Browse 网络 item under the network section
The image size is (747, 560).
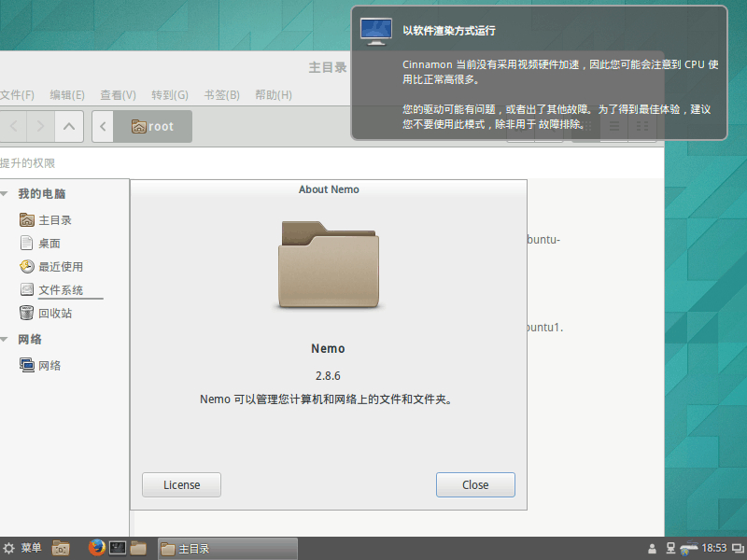(40, 365)
